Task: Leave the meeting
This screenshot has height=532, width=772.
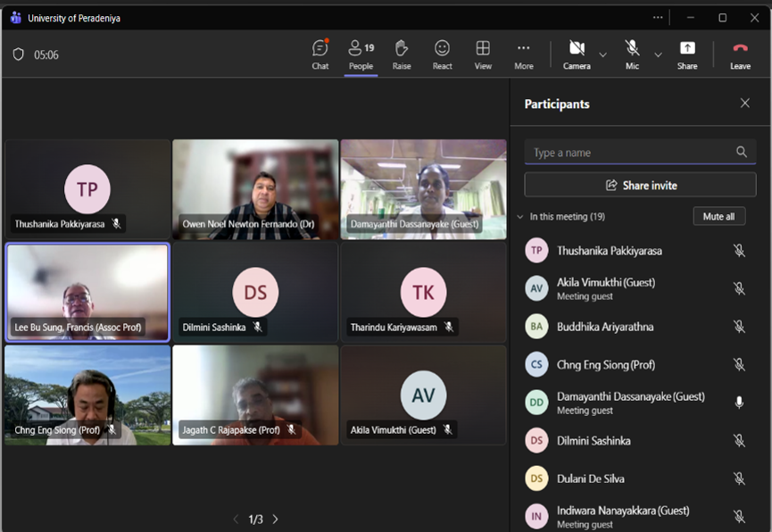Action: pyautogui.click(x=740, y=54)
